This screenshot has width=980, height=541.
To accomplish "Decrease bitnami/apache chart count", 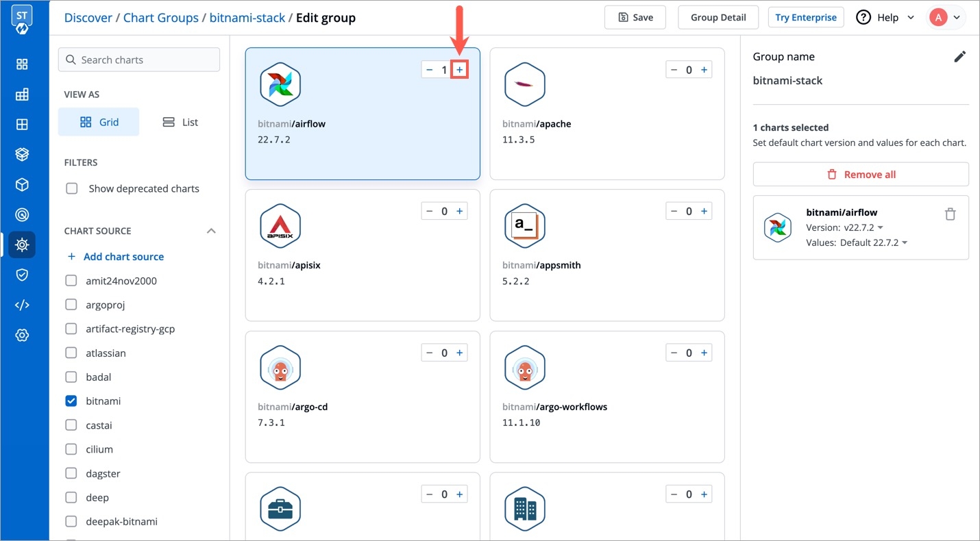I will (x=674, y=70).
